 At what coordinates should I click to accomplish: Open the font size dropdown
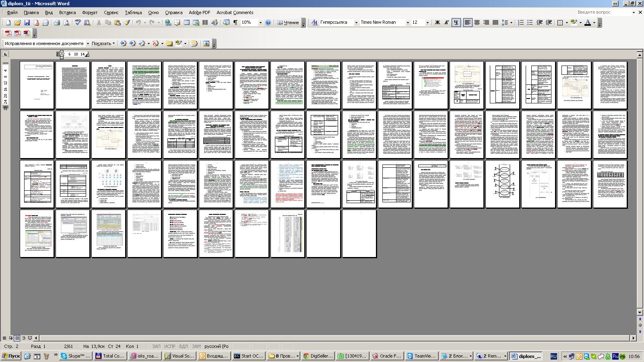point(427,23)
